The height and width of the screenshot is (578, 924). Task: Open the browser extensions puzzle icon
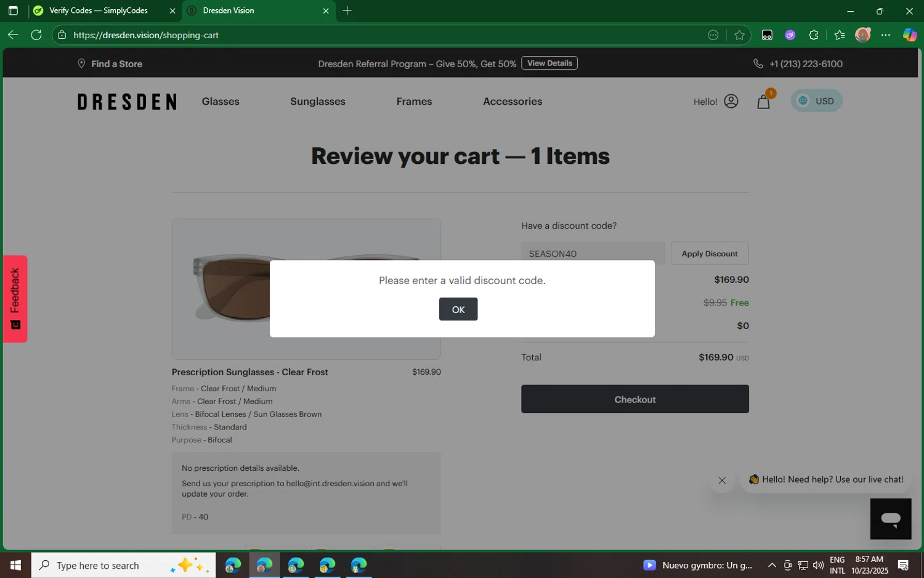point(814,35)
